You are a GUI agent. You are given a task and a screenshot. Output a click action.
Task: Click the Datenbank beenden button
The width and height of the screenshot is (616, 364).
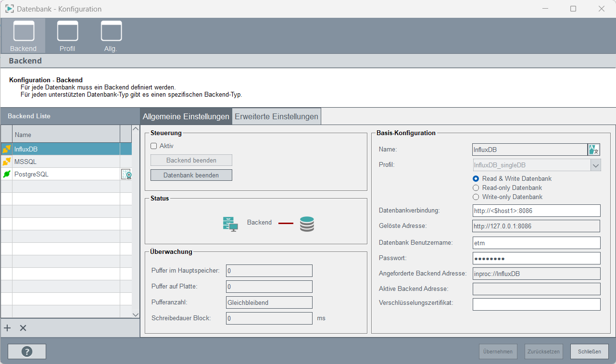[x=191, y=175]
